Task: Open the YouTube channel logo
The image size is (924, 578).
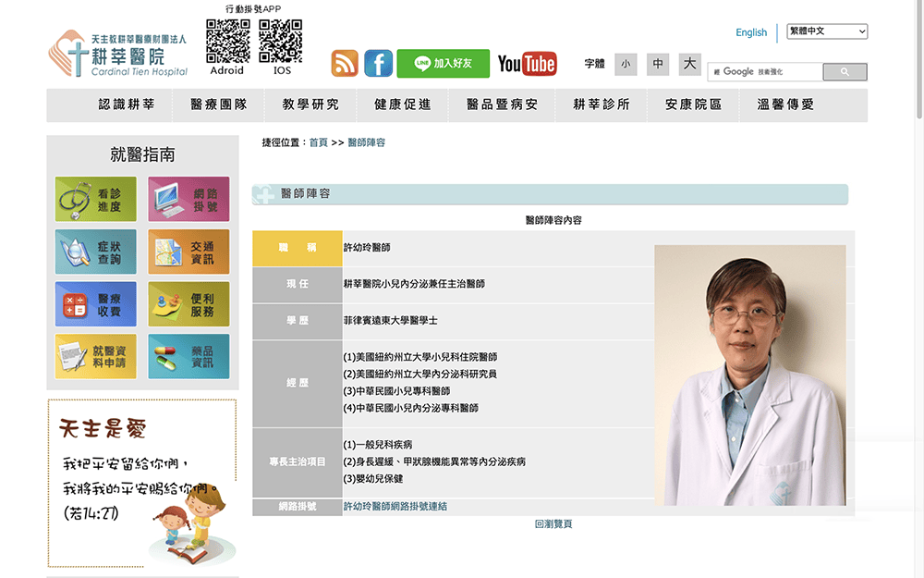Action: tap(527, 64)
